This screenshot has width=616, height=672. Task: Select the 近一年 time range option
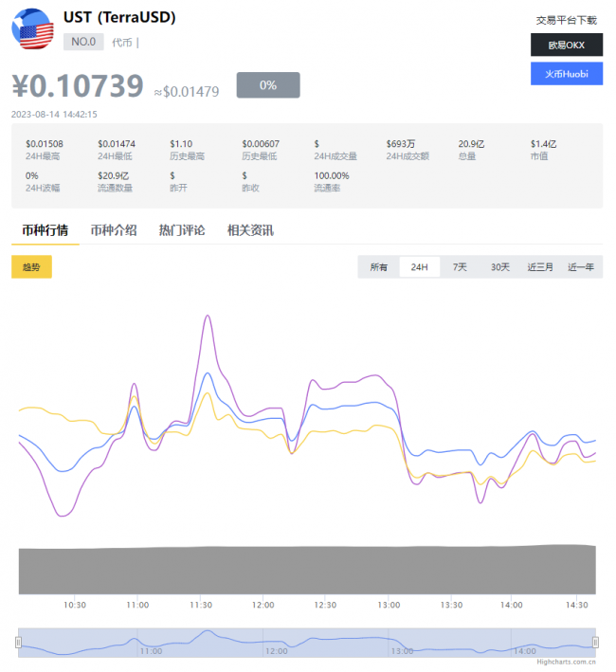coord(581,267)
